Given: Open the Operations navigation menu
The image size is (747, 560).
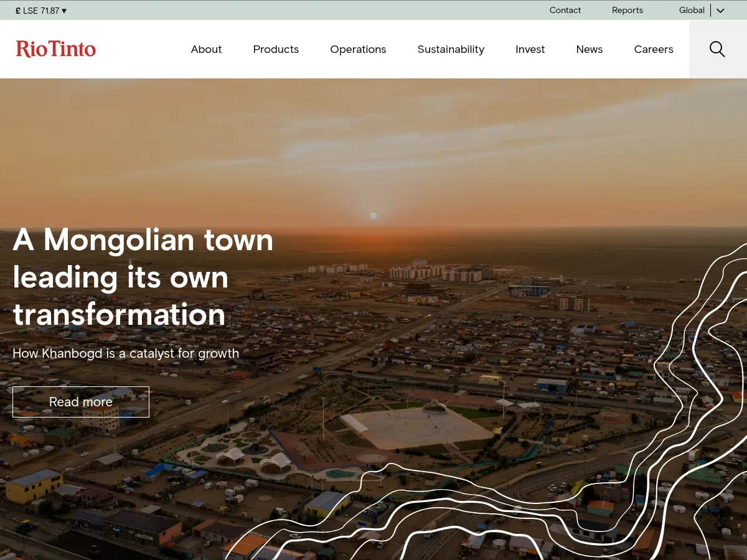Looking at the screenshot, I should tap(358, 49).
